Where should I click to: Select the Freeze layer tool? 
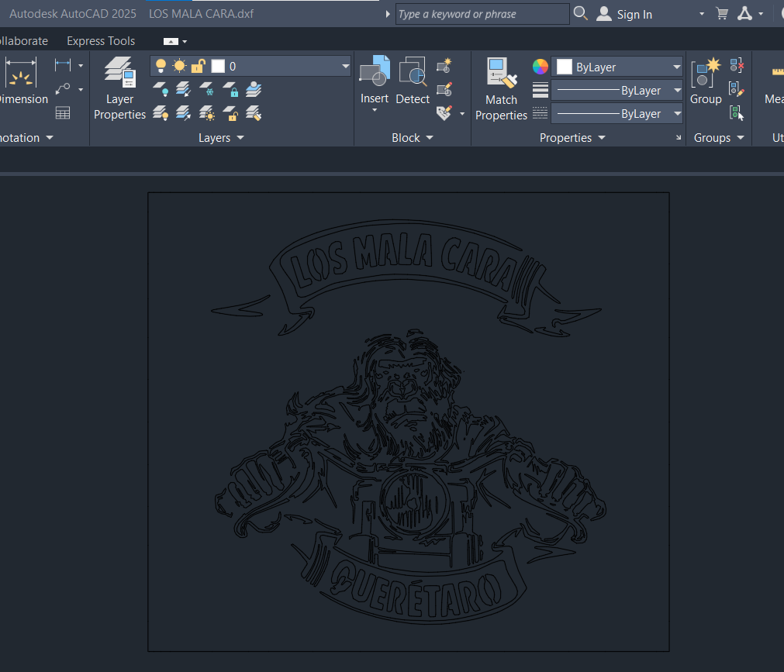tap(208, 90)
